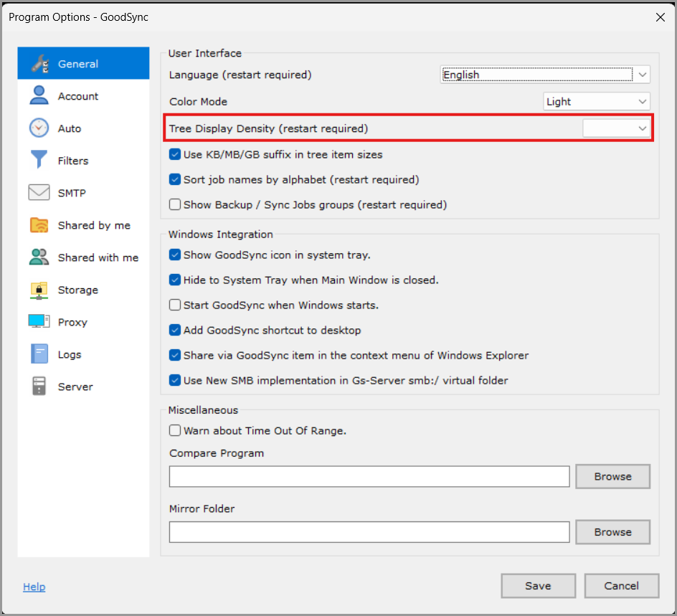Click the Proxy monitor icon

click(39, 321)
